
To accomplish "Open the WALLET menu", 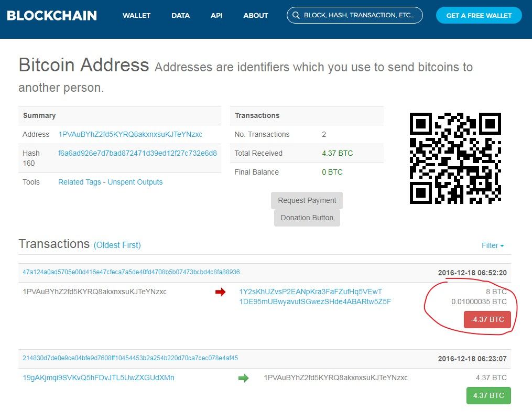I will click(136, 16).
